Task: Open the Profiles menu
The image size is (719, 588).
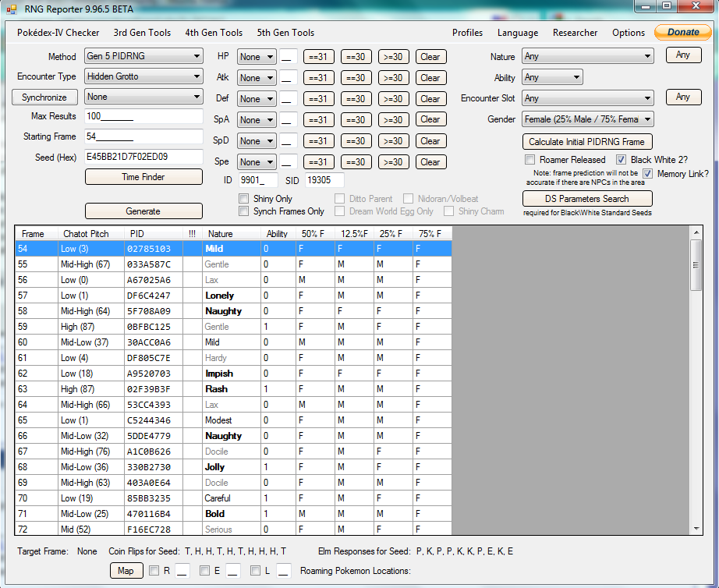Action: point(467,33)
